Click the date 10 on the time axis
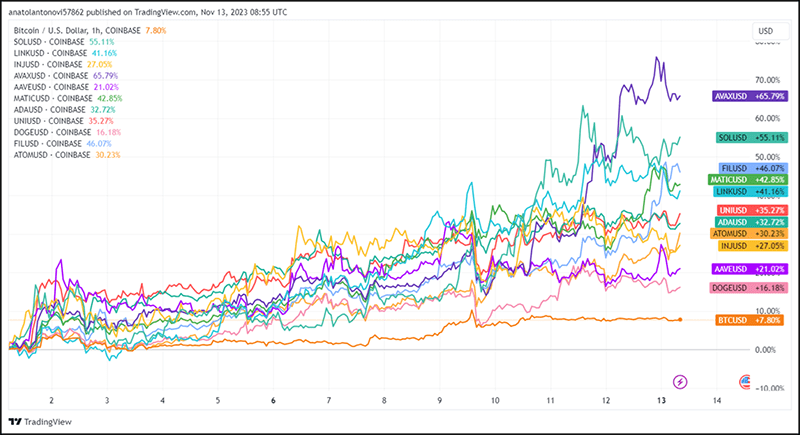Viewport: 800px width, 435px height. coord(495,400)
